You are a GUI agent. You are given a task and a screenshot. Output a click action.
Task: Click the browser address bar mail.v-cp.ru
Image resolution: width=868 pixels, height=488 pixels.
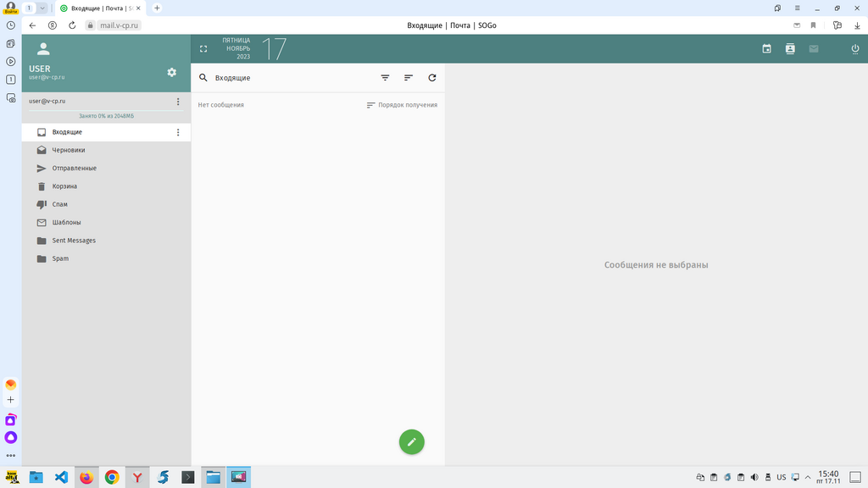(119, 25)
